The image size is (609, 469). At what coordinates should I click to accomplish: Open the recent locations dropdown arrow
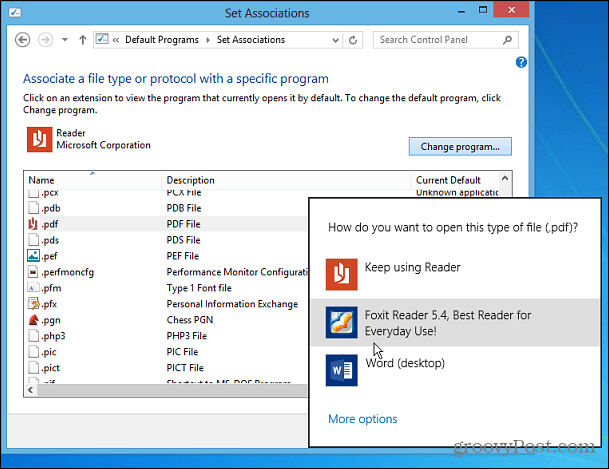(65, 40)
